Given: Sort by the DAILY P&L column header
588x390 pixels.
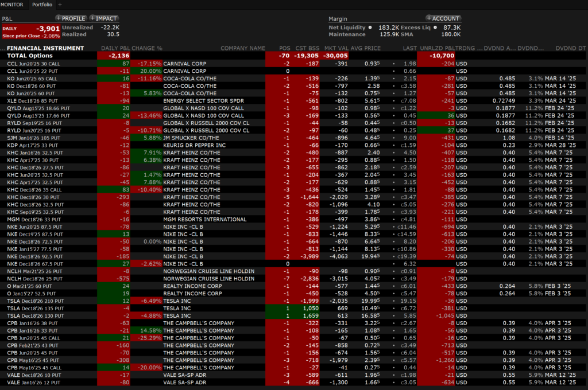Looking at the screenshot, I should (x=115, y=48).
